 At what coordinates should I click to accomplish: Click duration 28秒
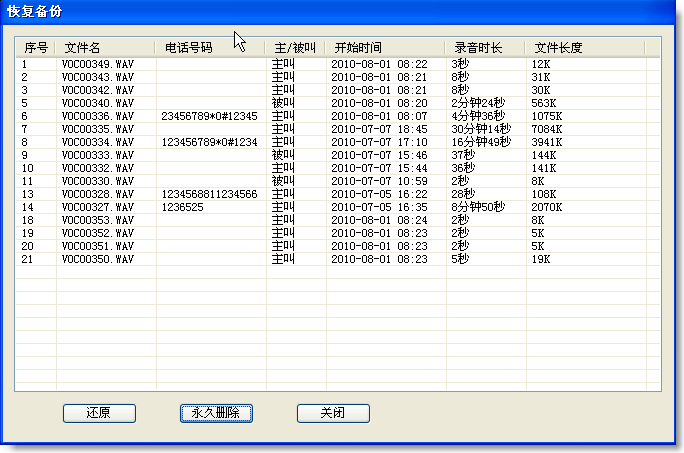463,194
